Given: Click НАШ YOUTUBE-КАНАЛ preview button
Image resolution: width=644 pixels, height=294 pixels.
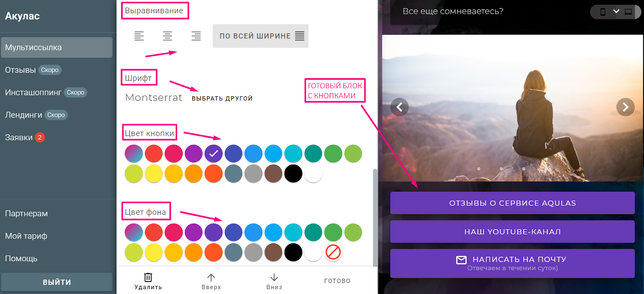Looking at the screenshot, I should pyautogui.click(x=512, y=232).
